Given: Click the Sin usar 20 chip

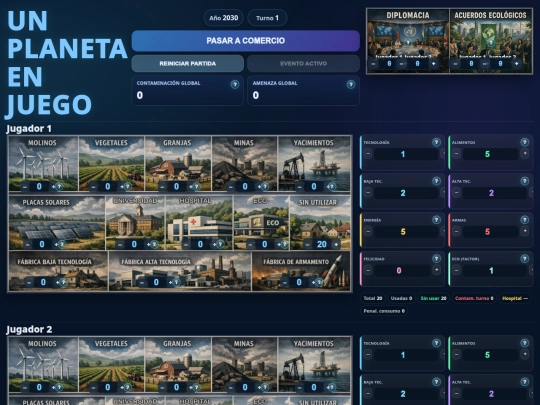Looking at the screenshot, I should point(433,298).
